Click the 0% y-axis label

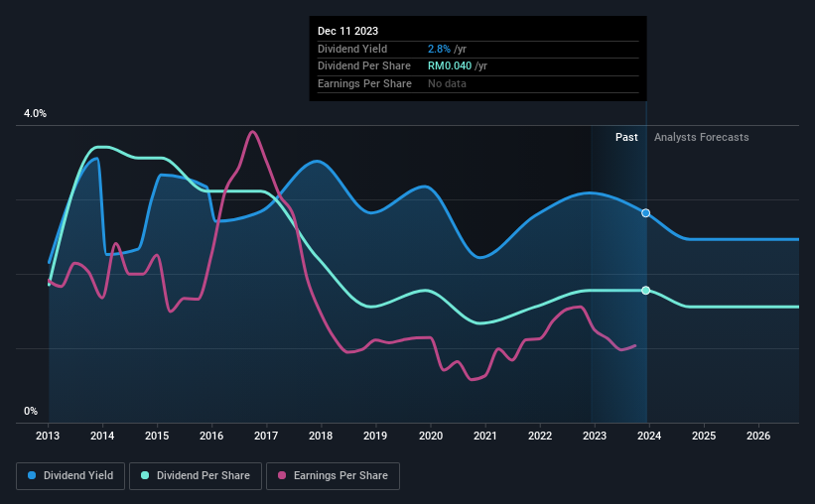coord(31,411)
